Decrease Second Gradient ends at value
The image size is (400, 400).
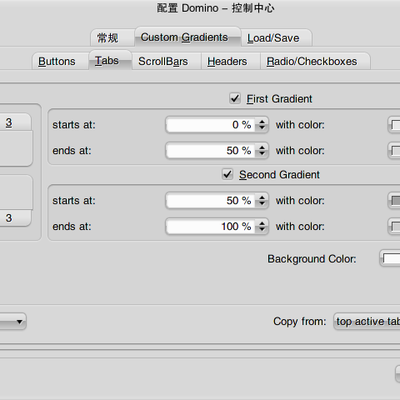click(x=262, y=230)
